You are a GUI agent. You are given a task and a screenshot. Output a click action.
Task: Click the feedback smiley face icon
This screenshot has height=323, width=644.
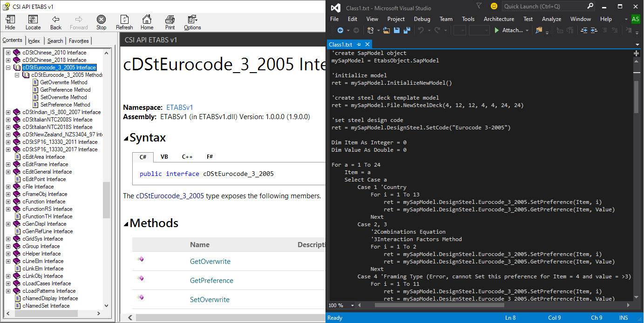coord(494,7)
